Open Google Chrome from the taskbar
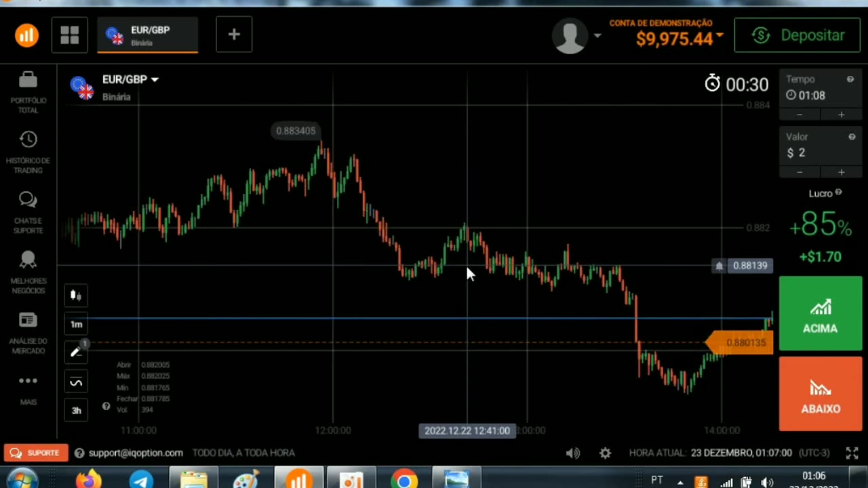The image size is (868, 488). 404,480
